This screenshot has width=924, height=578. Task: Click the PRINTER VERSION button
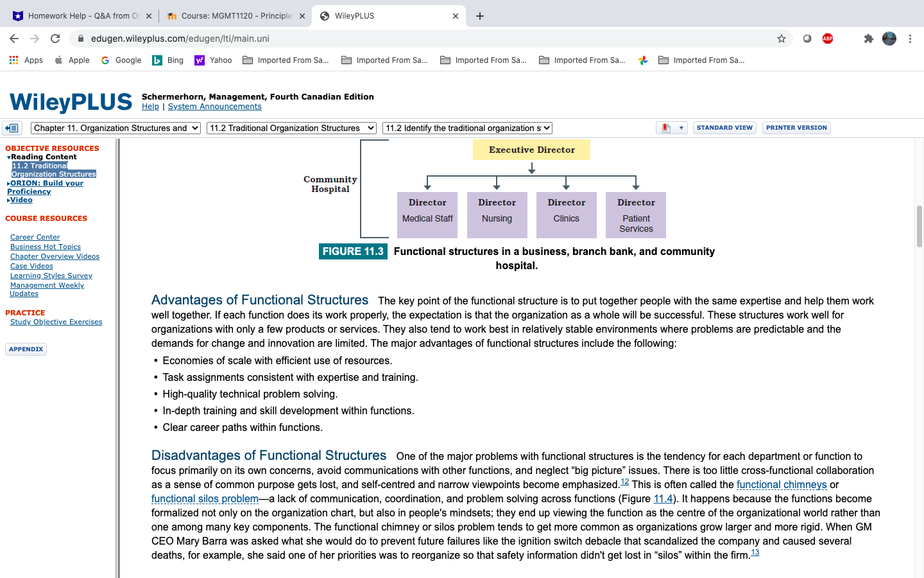(796, 128)
